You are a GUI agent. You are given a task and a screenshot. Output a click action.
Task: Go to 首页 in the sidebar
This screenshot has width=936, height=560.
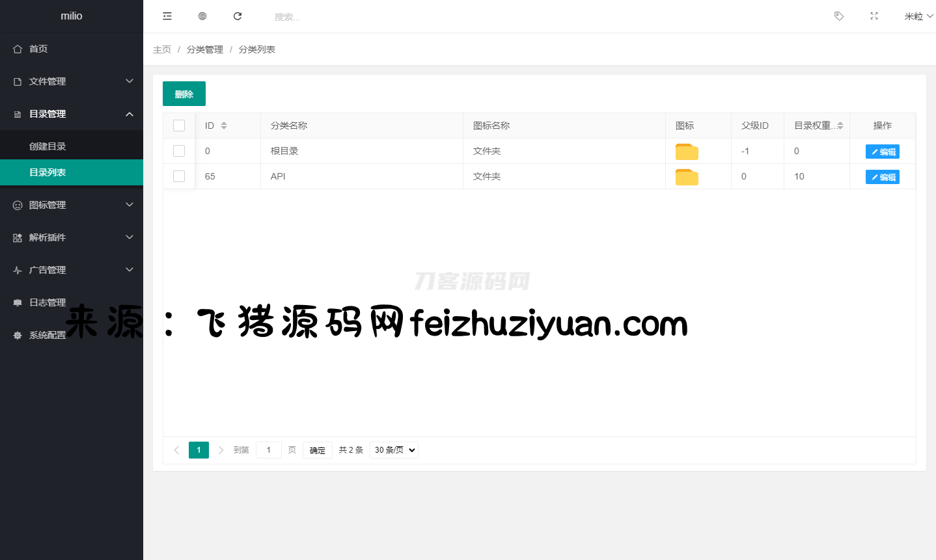tap(38, 49)
